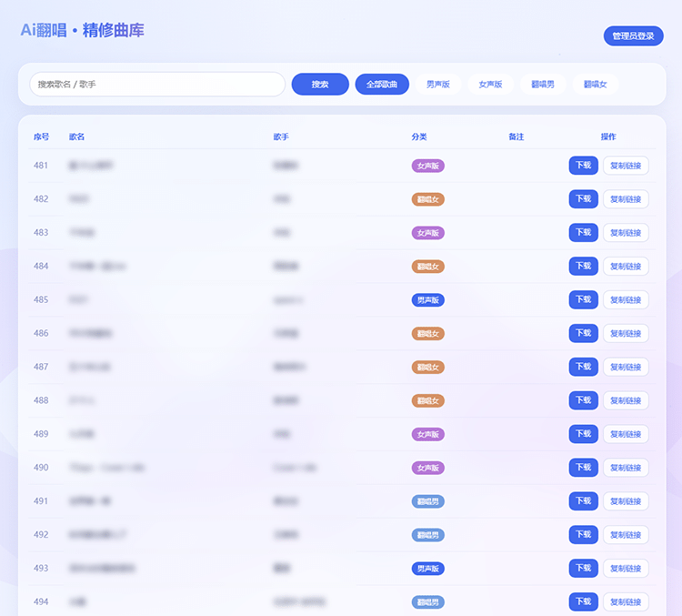Image resolution: width=682 pixels, height=616 pixels.
Task: Download song in row 482
Action: (x=583, y=199)
